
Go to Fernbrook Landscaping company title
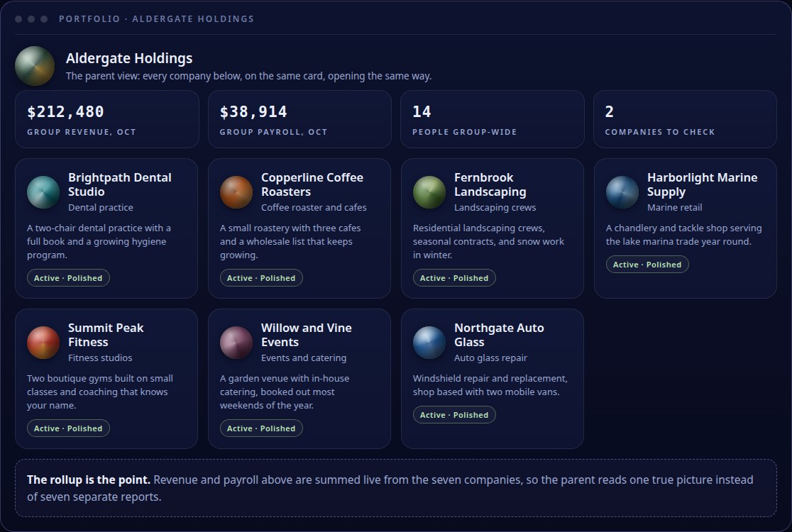tap(490, 184)
